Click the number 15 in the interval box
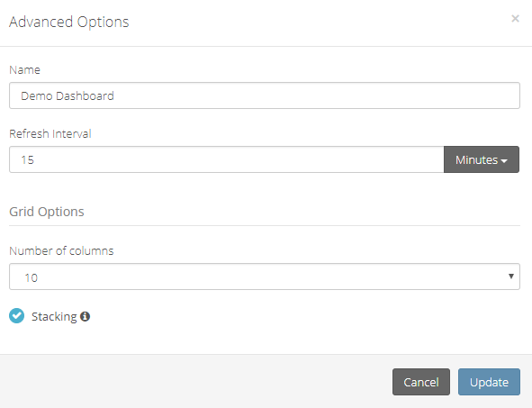The image size is (532, 408). tap(28, 160)
